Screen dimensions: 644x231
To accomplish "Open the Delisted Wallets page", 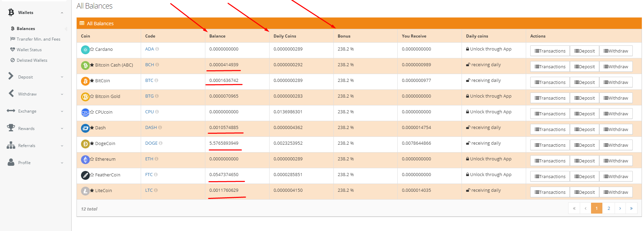I will click(x=29, y=60).
